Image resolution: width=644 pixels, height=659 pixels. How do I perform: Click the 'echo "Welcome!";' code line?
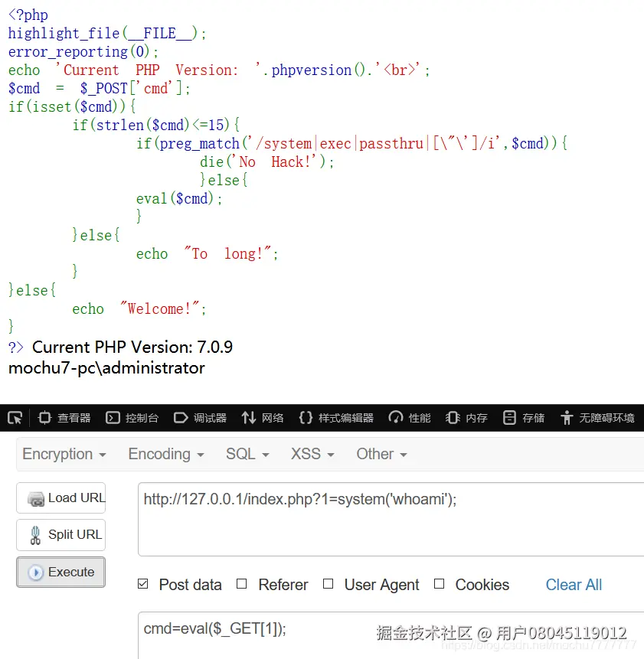click(139, 309)
